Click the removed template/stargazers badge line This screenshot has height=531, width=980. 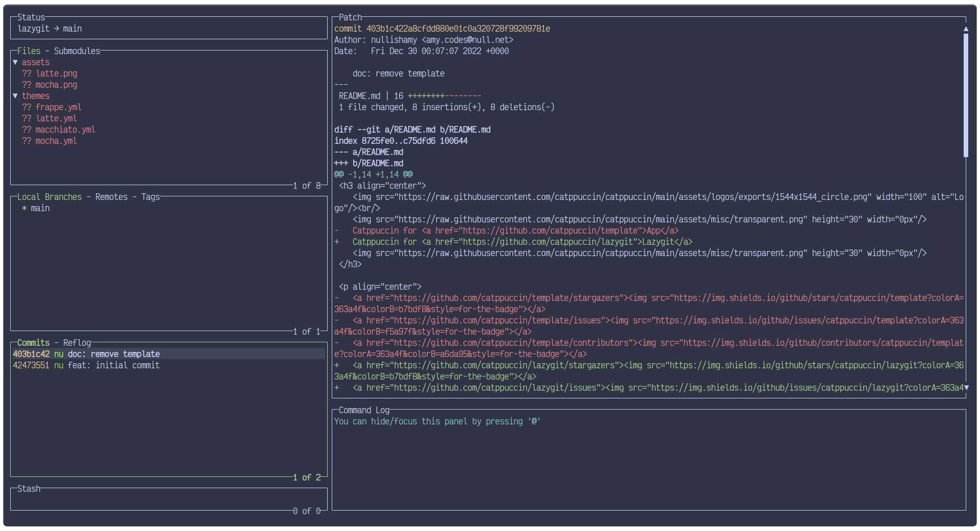(649, 304)
